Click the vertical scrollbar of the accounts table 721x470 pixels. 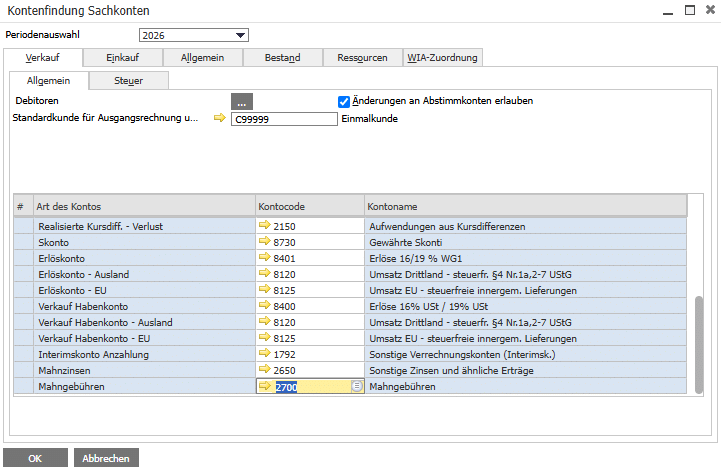(x=699, y=345)
